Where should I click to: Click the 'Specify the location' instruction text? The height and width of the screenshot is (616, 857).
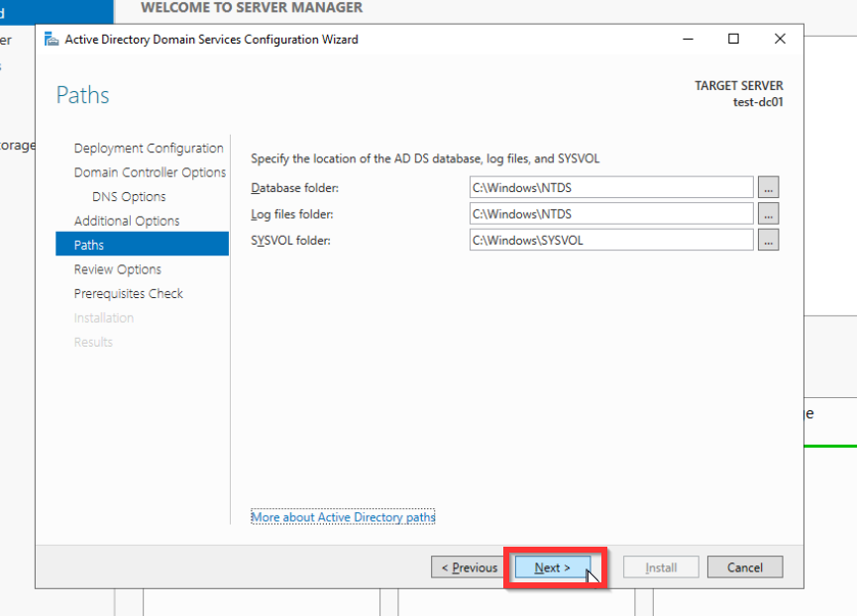coord(425,158)
